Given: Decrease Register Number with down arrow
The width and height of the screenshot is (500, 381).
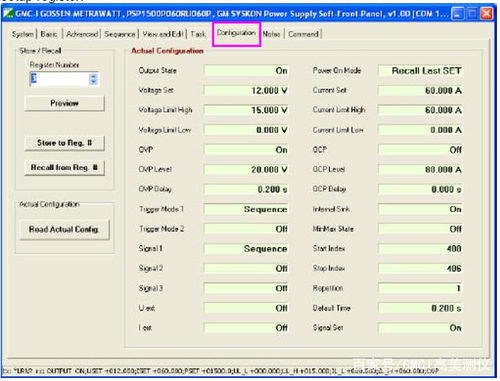Looking at the screenshot, I should pos(94,82).
